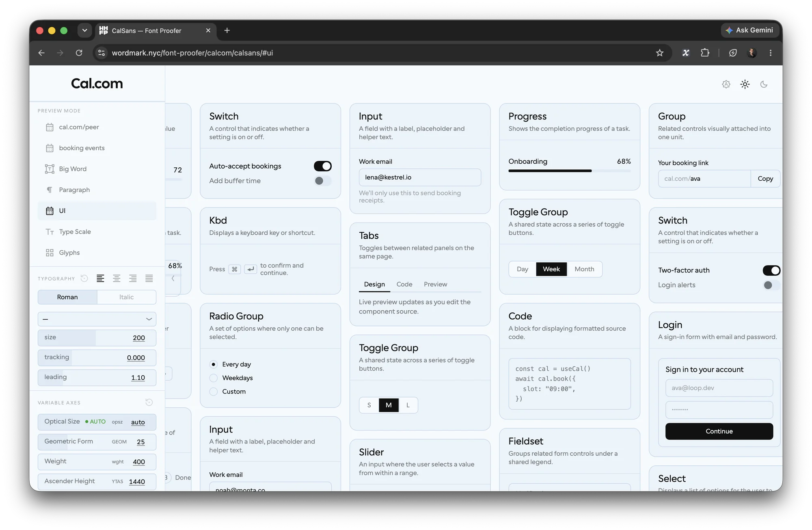
Task: Bookmark this page with star icon
Action: click(x=659, y=53)
